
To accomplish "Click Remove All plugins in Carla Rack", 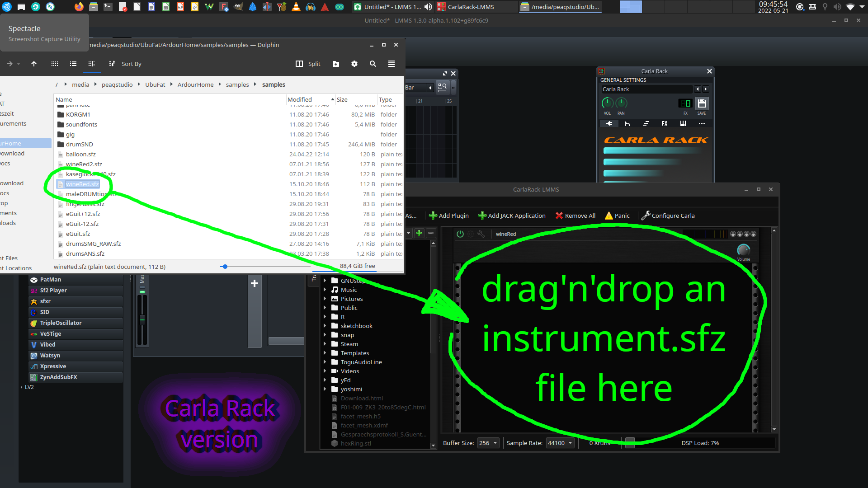I will [576, 216].
